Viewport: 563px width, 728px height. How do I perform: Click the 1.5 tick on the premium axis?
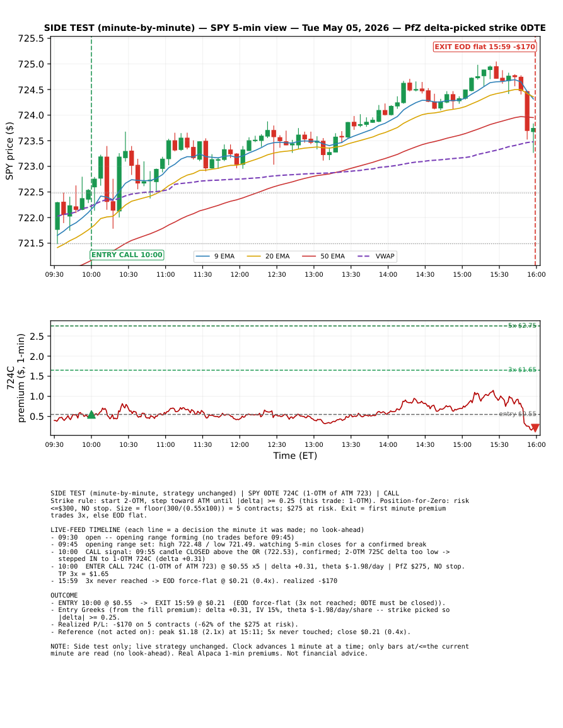37,376
